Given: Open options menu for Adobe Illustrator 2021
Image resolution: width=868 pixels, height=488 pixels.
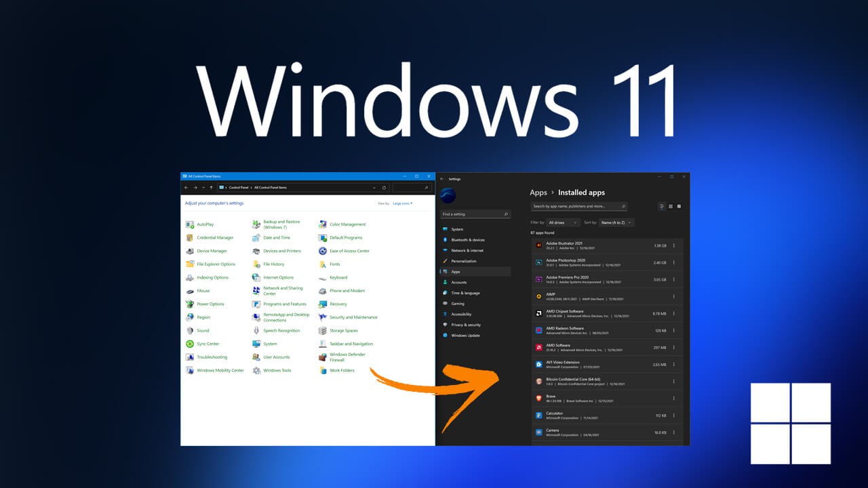Looking at the screenshot, I should [673, 245].
